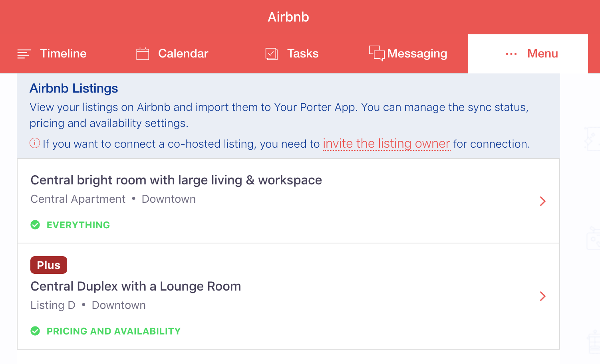Select the Menu tab
Viewport: 600px width, 364px height.
(528, 53)
